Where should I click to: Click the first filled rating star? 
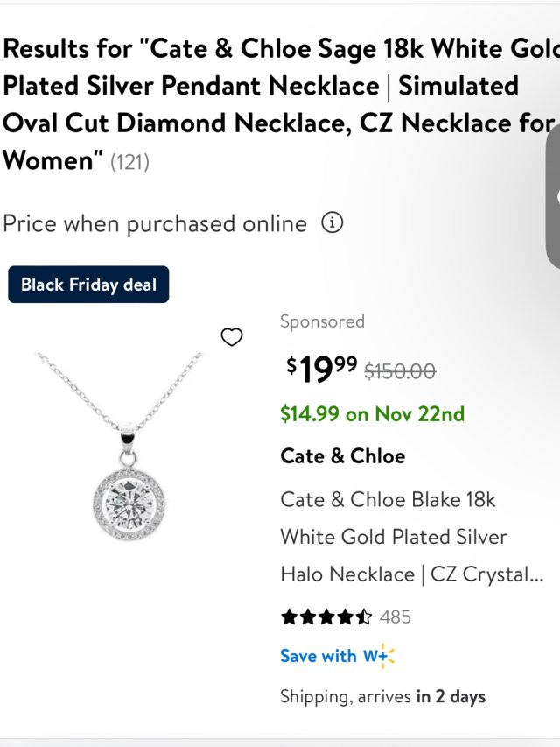click(289, 617)
